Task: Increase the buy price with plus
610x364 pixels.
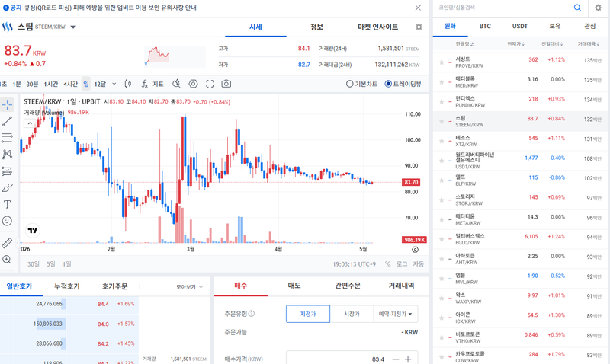Action: pos(408,359)
